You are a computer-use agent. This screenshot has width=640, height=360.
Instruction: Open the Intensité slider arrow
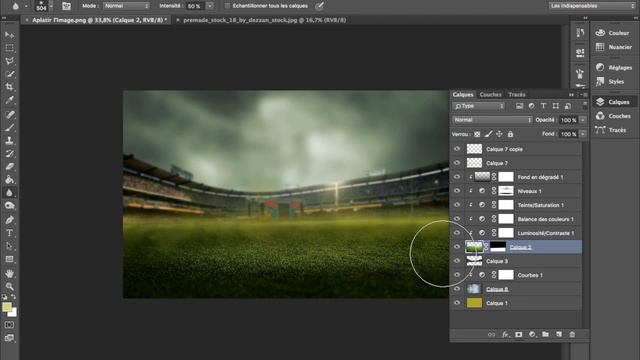209,6
